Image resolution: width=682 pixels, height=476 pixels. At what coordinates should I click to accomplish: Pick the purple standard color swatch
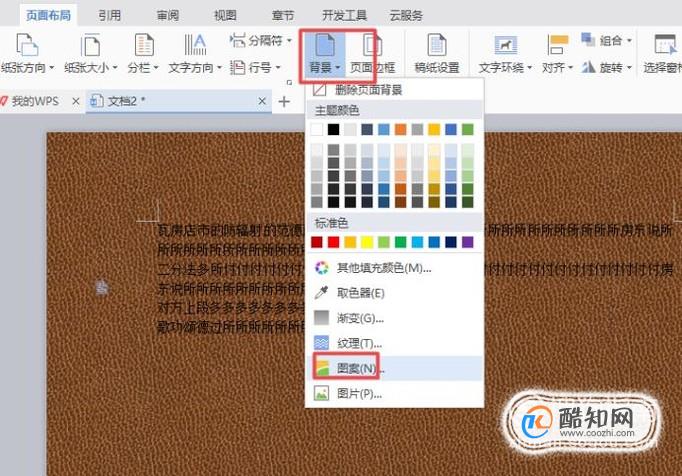click(x=468, y=242)
